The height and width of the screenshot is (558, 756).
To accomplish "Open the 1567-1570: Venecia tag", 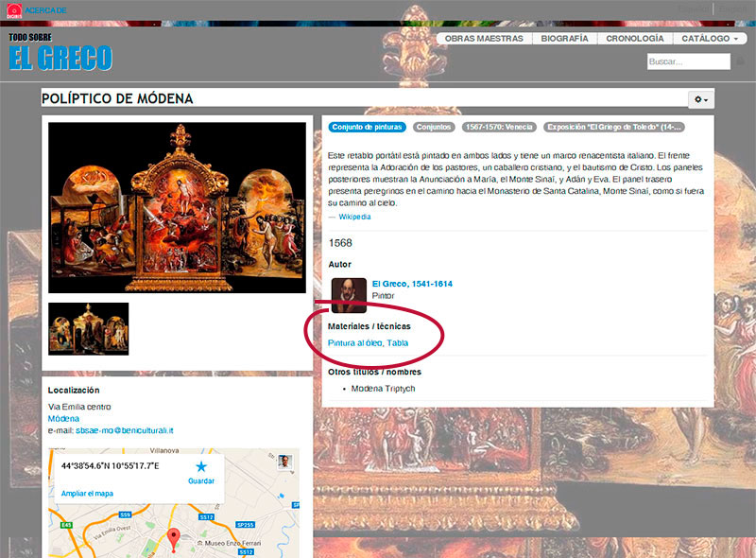I will [499, 127].
